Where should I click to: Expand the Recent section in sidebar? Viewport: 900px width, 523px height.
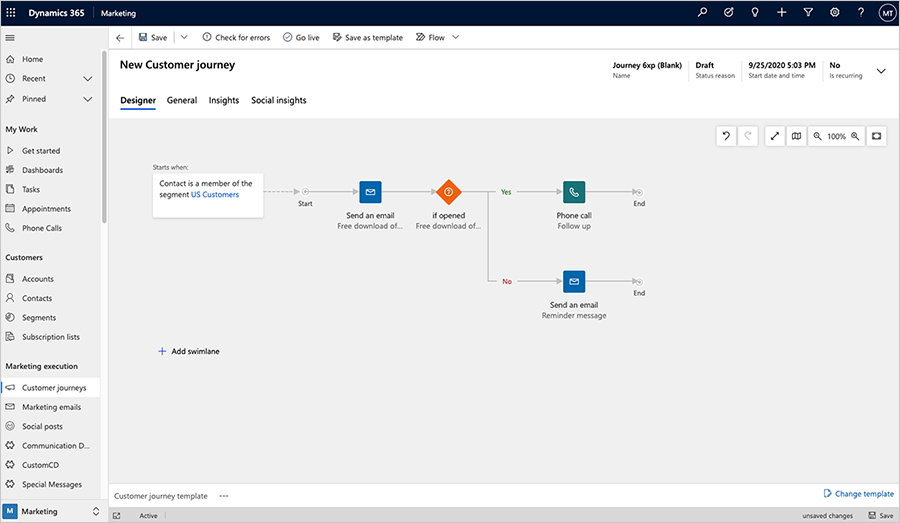[x=87, y=79]
